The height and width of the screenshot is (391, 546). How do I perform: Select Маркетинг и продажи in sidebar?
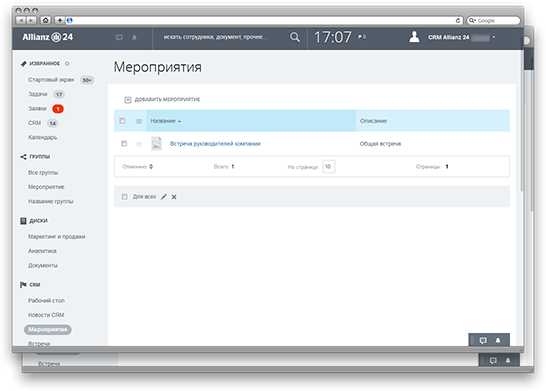(57, 236)
